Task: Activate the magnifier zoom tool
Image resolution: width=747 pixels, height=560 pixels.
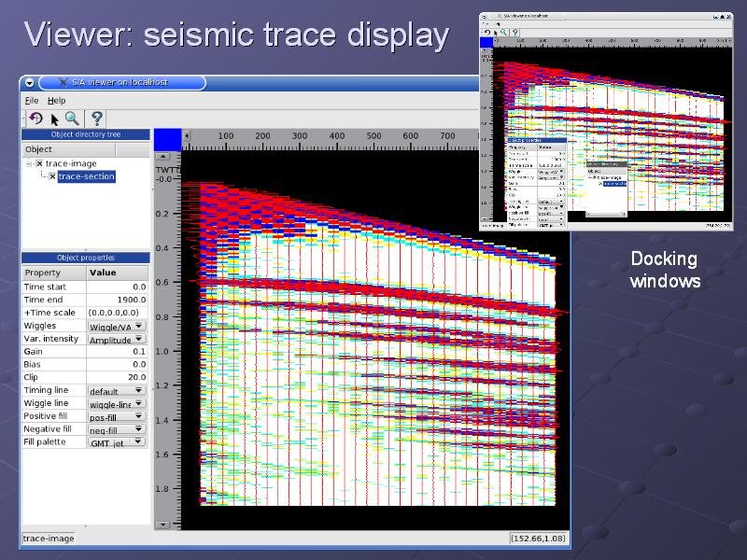Action: [72, 119]
